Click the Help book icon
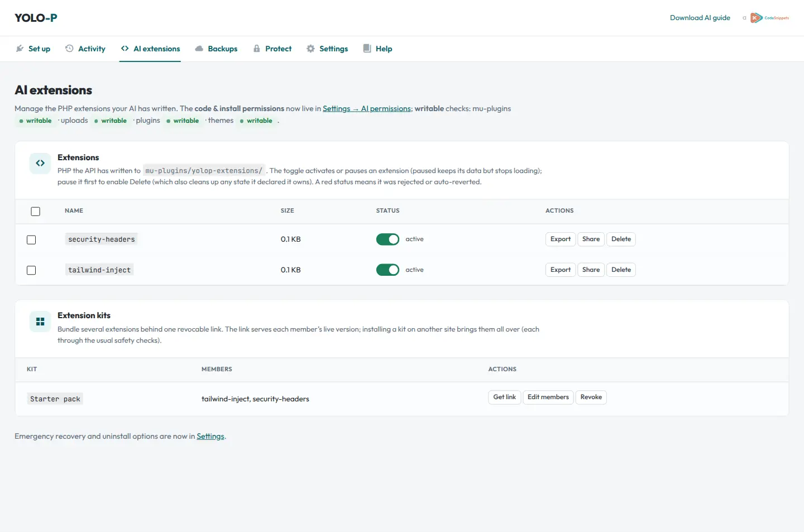 pyautogui.click(x=367, y=49)
